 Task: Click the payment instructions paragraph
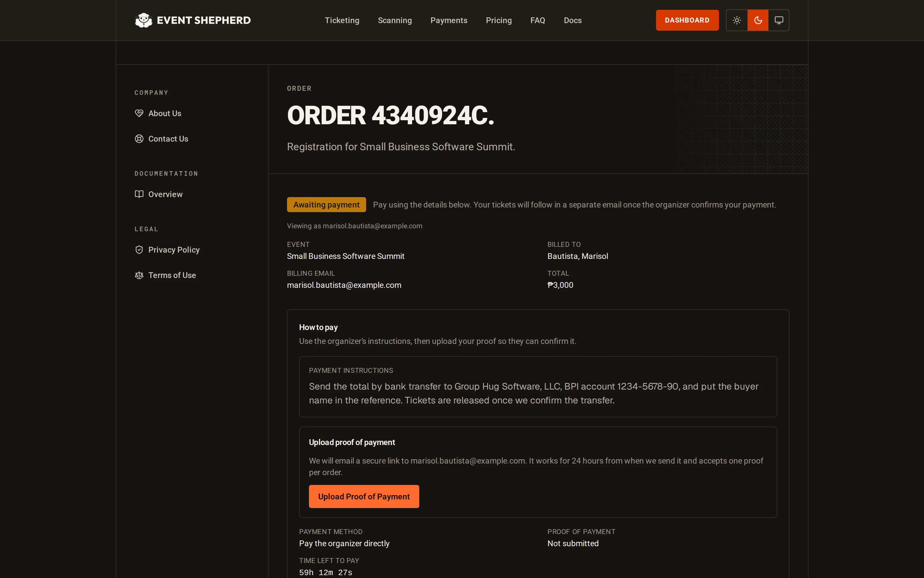click(x=533, y=393)
